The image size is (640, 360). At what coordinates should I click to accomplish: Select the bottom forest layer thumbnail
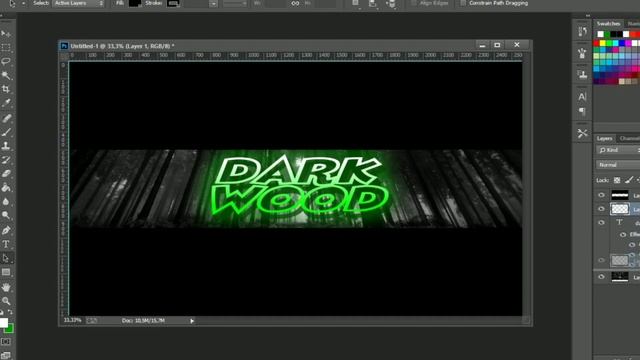(620, 277)
